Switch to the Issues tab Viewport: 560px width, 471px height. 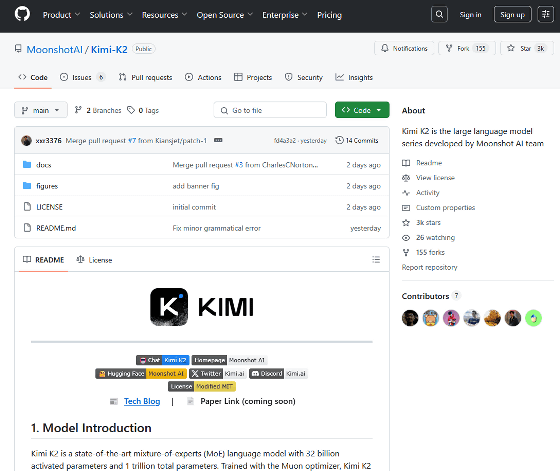82,77
